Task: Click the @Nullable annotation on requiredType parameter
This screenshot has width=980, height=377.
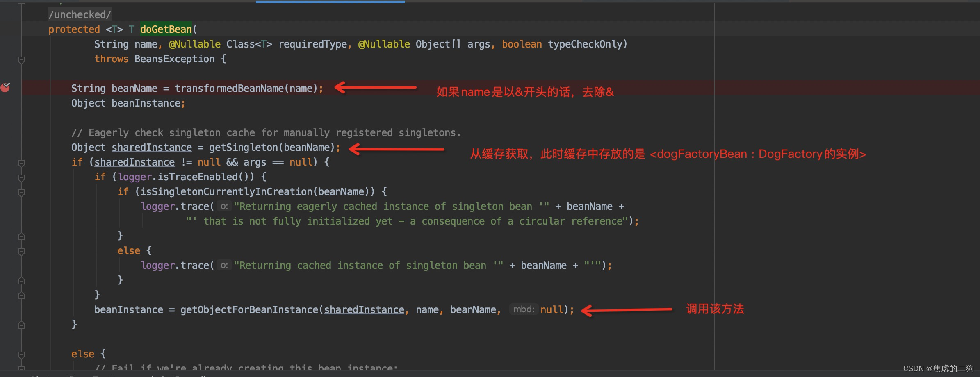Action: 195,44
